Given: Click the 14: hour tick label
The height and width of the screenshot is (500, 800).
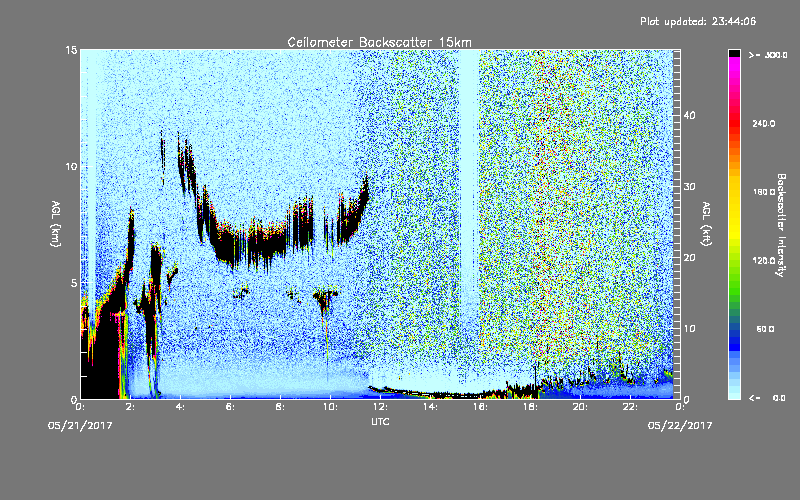Looking at the screenshot, I should [430, 407].
